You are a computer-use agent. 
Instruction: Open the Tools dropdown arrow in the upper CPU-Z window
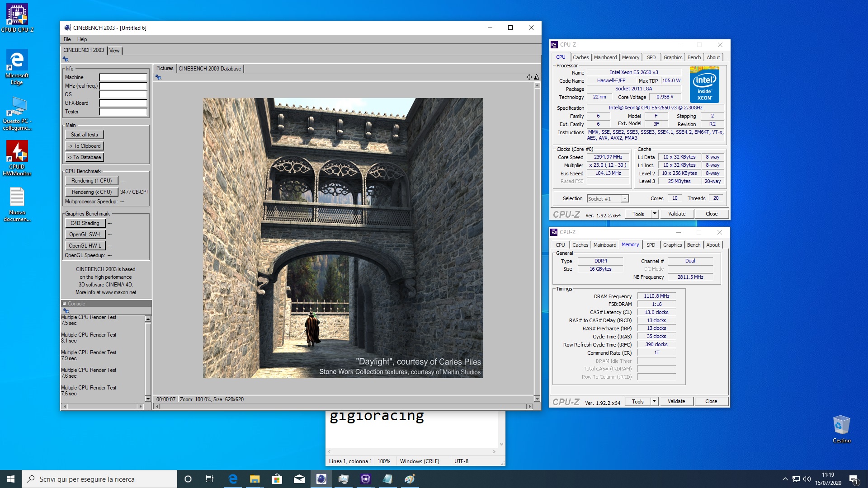tap(655, 214)
